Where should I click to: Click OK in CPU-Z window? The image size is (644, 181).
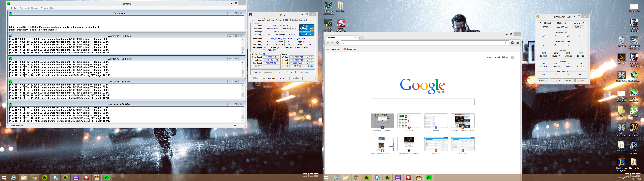[x=309, y=78]
